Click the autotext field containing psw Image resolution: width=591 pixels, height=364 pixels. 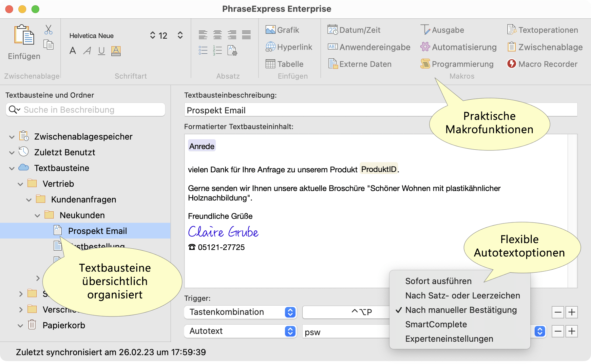tap(346, 332)
